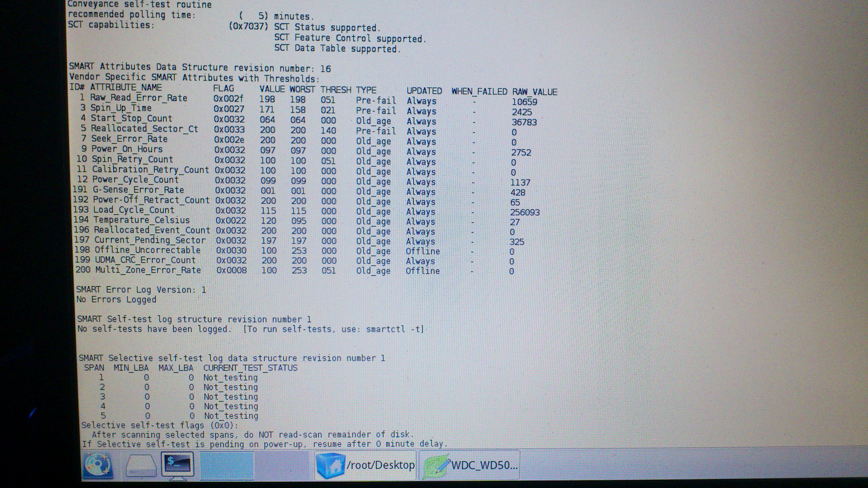Click the WHEN_FAILED column header
The width and height of the screenshot is (868, 488).
(x=479, y=91)
